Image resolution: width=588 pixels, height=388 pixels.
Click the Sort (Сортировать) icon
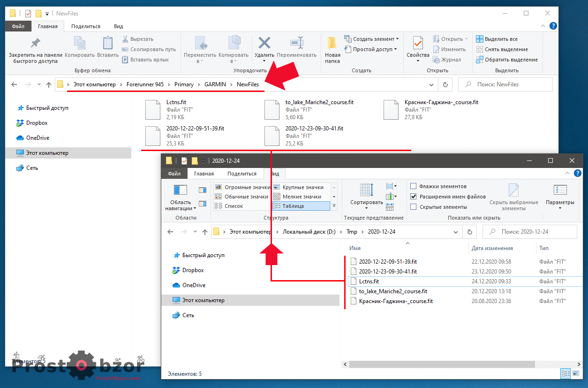(x=366, y=190)
